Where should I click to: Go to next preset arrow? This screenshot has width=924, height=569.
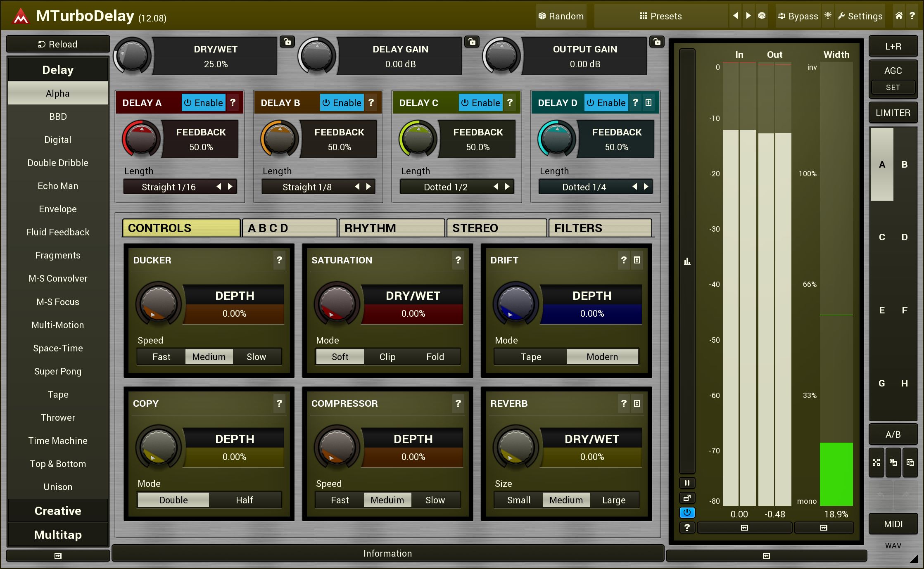pyautogui.click(x=748, y=16)
